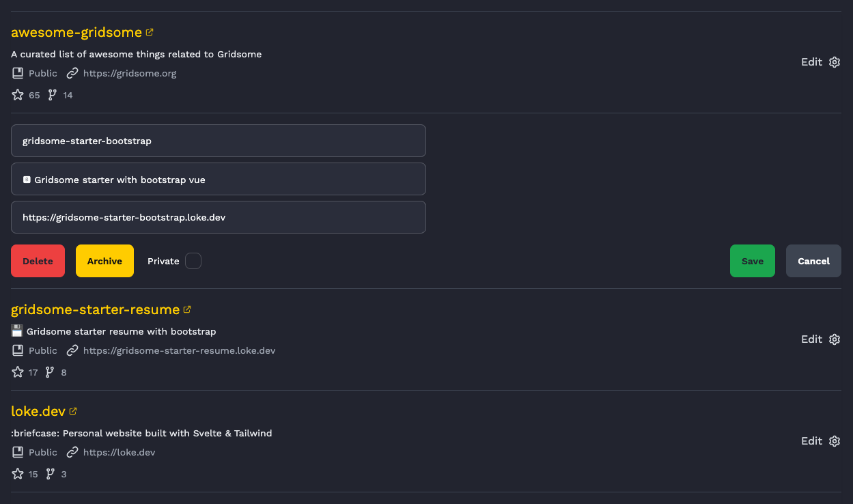Focus the repository name field gridsome-starter-bootstrap
Viewport: 853px width, 504px height.
click(x=219, y=141)
